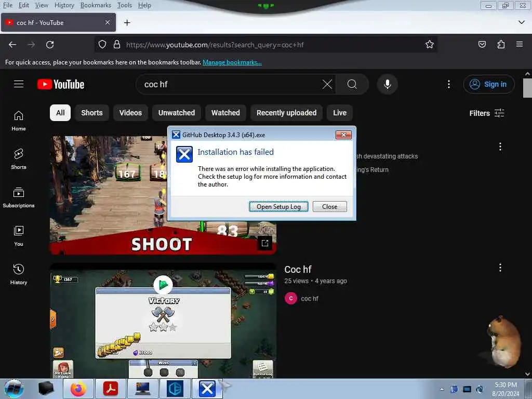Click the magnifier search button
The width and height of the screenshot is (532, 399).
(x=352, y=84)
